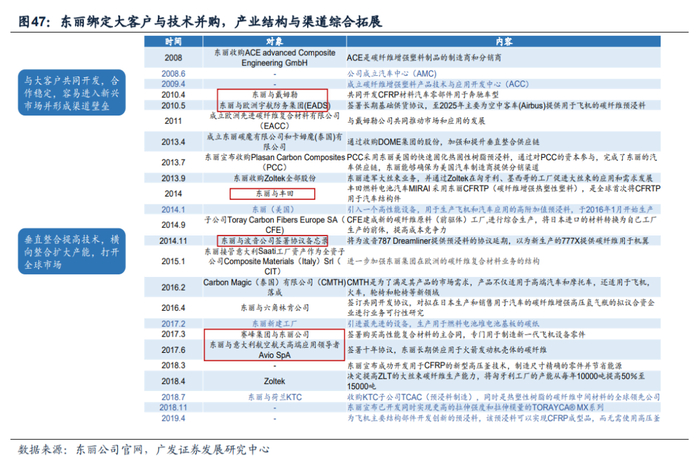Click the 东丽（美国） object cell
700x469 pixels.
coord(275,209)
